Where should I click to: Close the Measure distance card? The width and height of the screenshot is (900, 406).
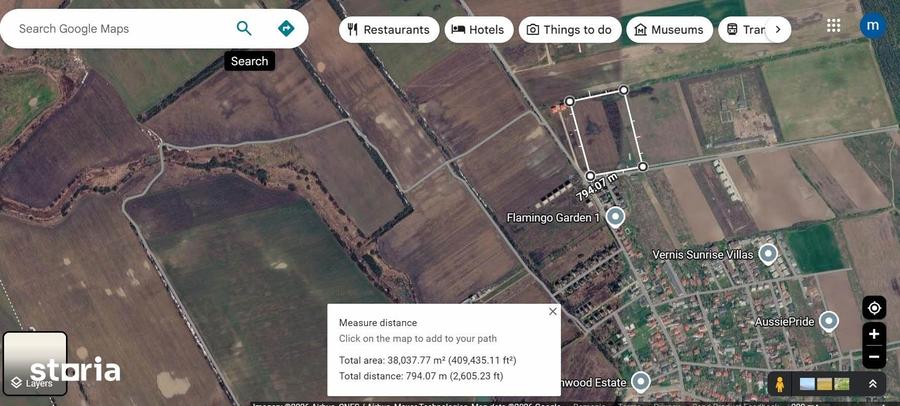(x=552, y=311)
